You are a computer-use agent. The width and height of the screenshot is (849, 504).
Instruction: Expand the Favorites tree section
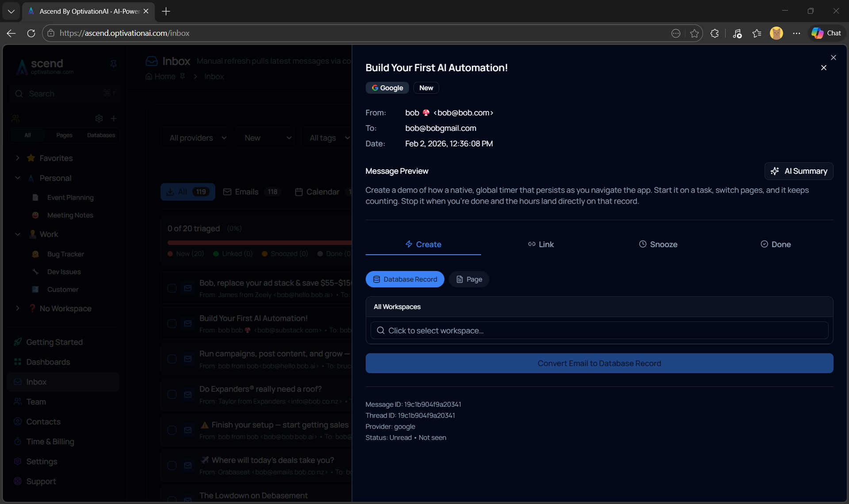[x=18, y=158]
